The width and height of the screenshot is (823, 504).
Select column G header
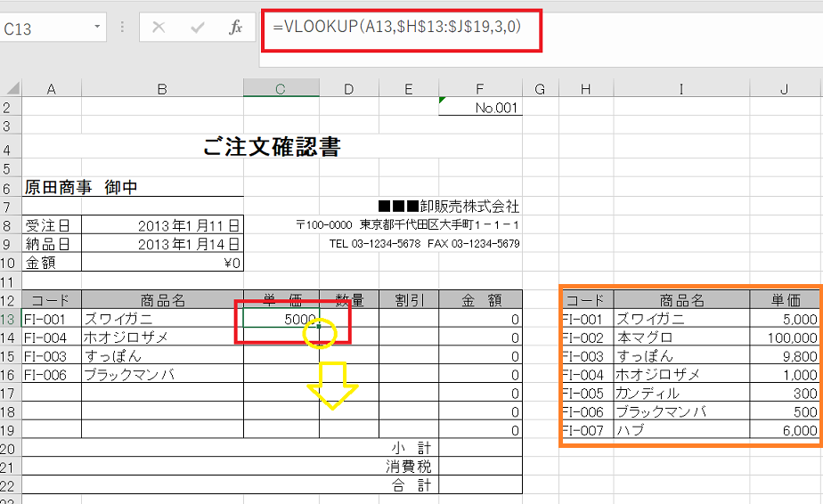(x=540, y=89)
